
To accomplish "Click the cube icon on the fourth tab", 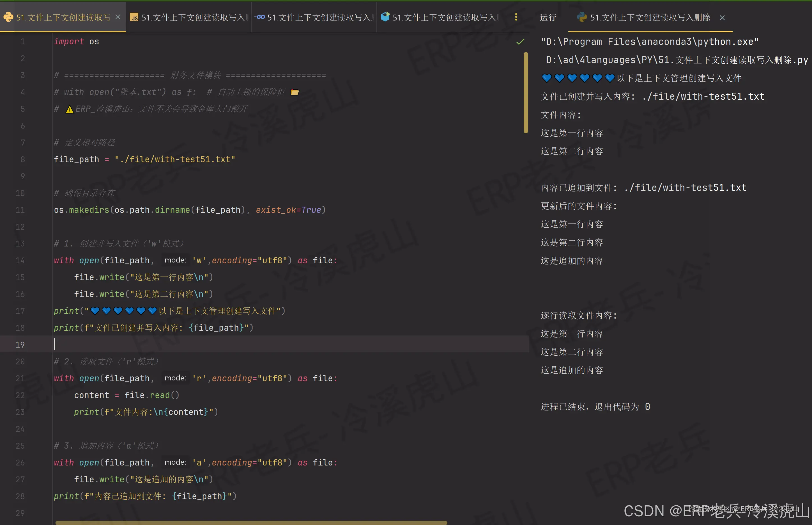I will (385, 17).
